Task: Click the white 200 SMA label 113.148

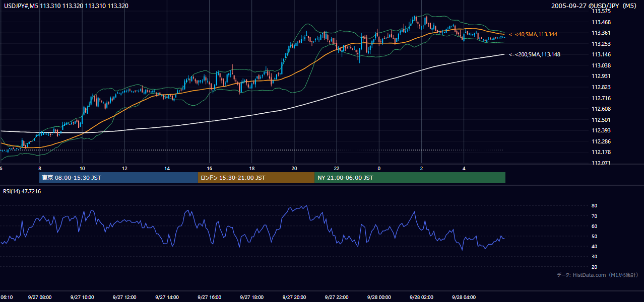Action: (x=534, y=54)
